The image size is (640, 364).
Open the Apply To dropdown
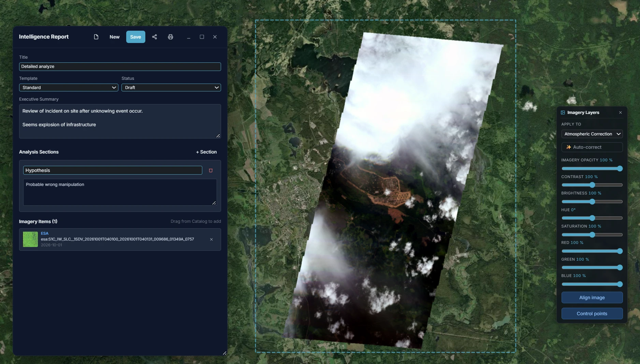pos(592,134)
